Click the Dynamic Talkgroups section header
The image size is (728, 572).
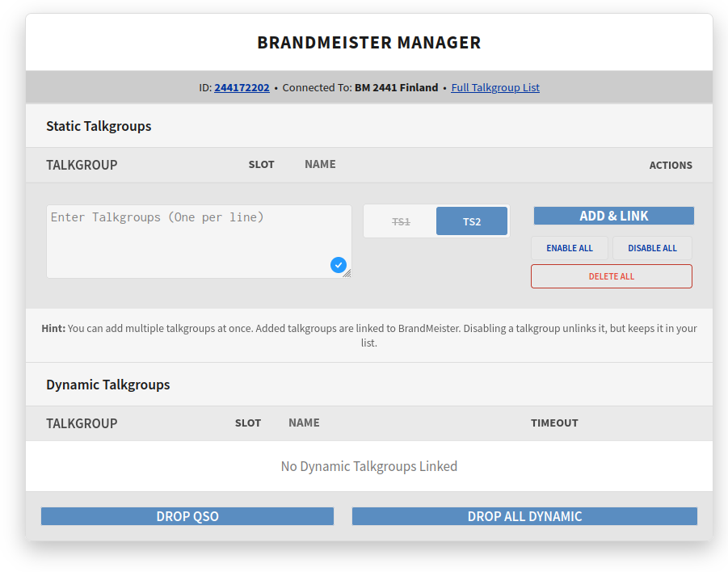(x=106, y=385)
